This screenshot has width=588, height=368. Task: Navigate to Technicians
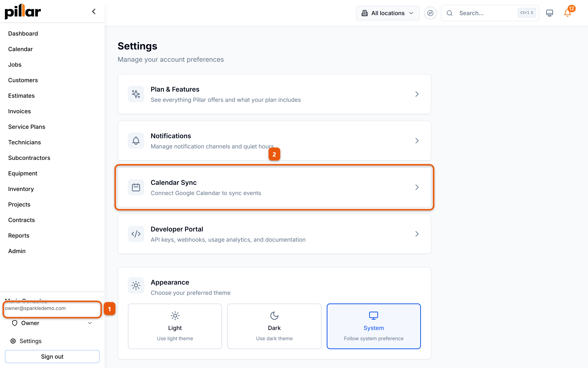point(24,142)
